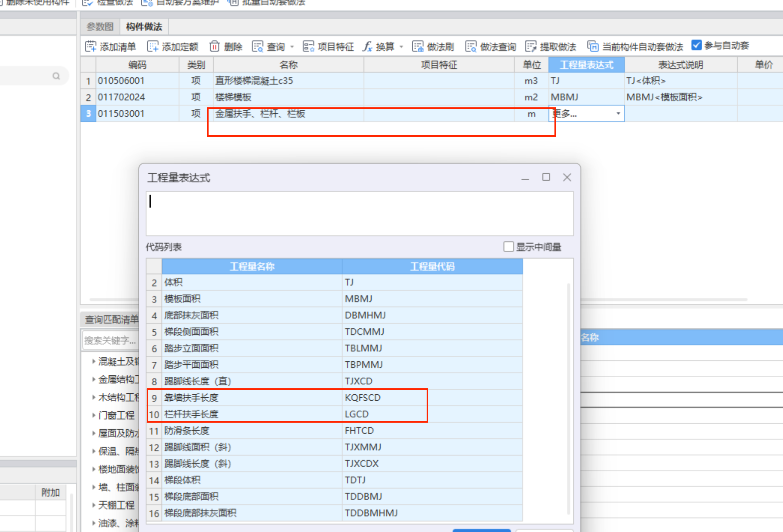The width and height of the screenshot is (783, 532).
Task: Click the 表达式说明 column header
Action: tap(681, 65)
